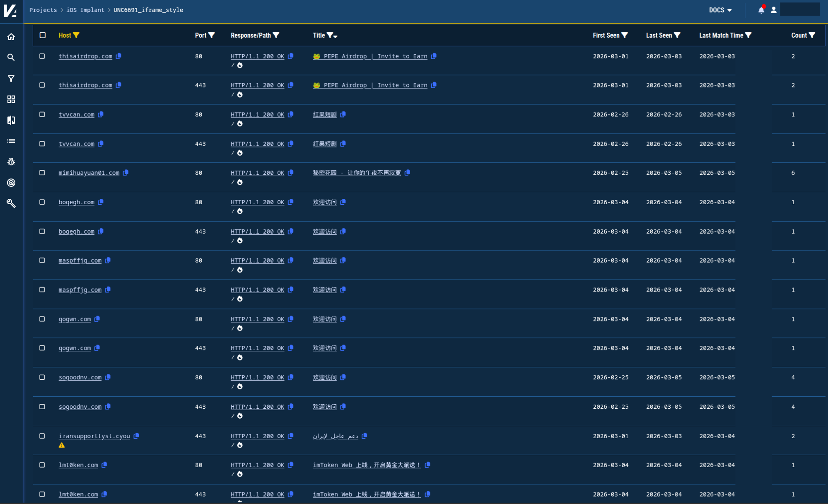828x504 pixels.
Task: Expand the DOCS dropdown menu
Action: [x=720, y=10]
